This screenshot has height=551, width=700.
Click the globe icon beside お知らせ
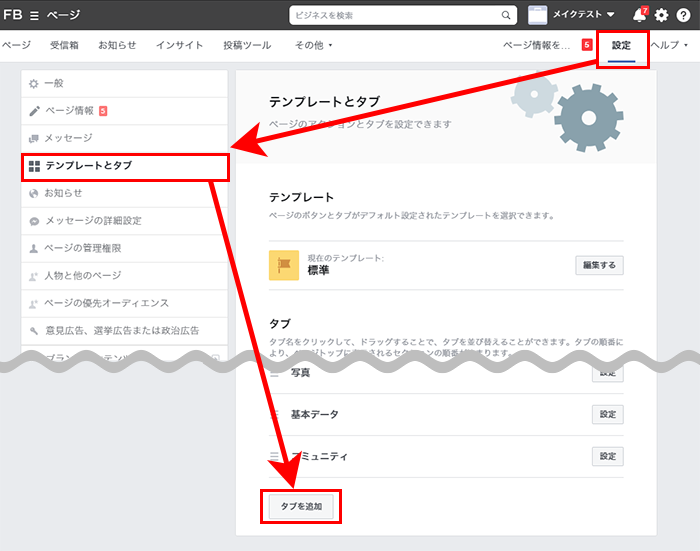click(33, 193)
